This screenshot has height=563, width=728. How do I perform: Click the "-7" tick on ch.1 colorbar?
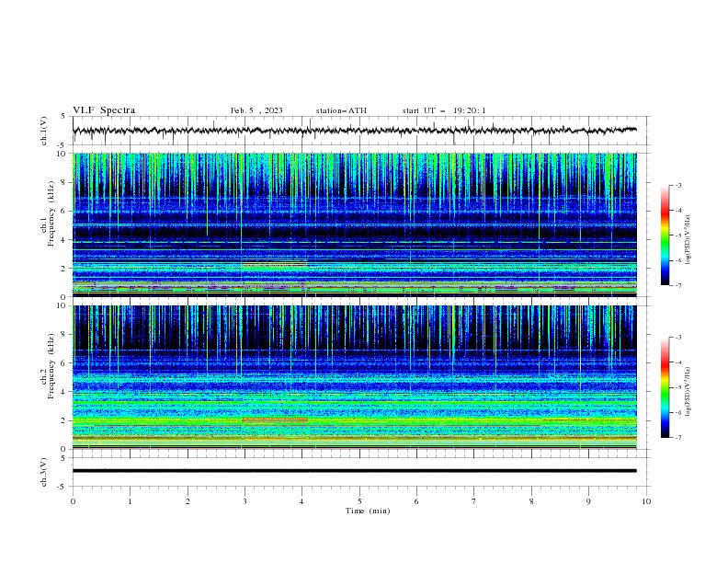[678, 285]
